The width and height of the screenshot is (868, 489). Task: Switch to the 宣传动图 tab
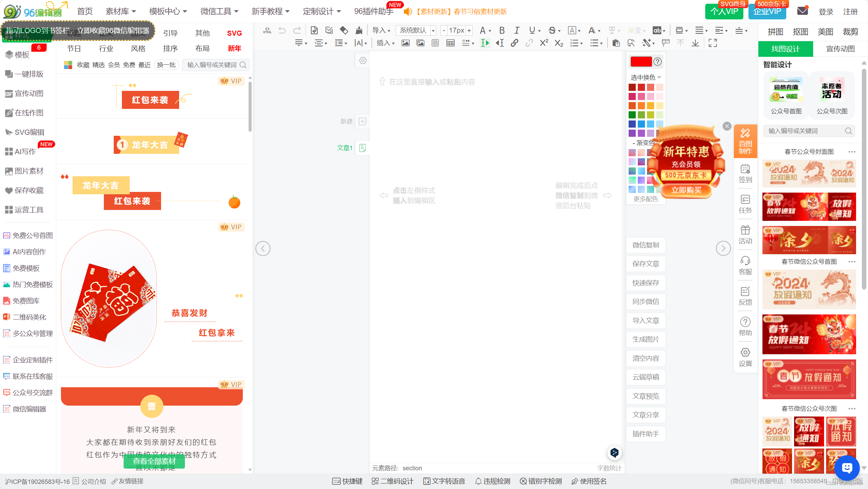tap(840, 49)
